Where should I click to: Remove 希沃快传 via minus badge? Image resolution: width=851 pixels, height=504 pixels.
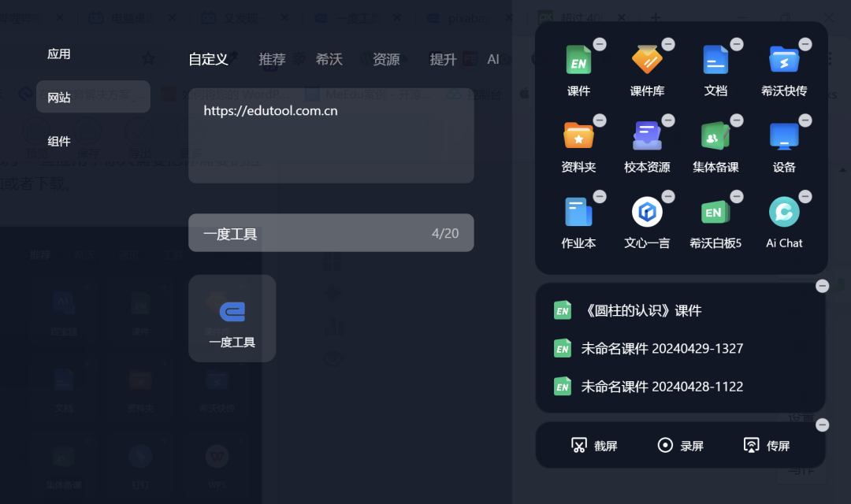coord(805,44)
